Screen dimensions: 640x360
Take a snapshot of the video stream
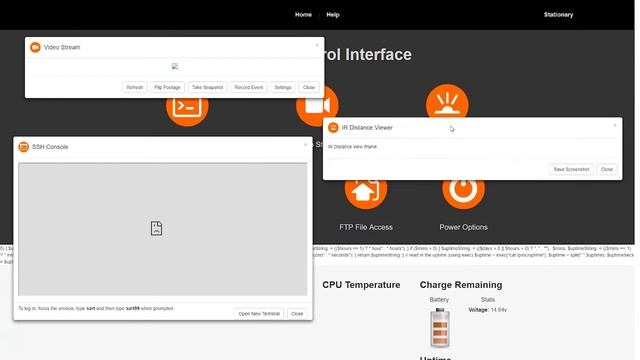pyautogui.click(x=207, y=87)
